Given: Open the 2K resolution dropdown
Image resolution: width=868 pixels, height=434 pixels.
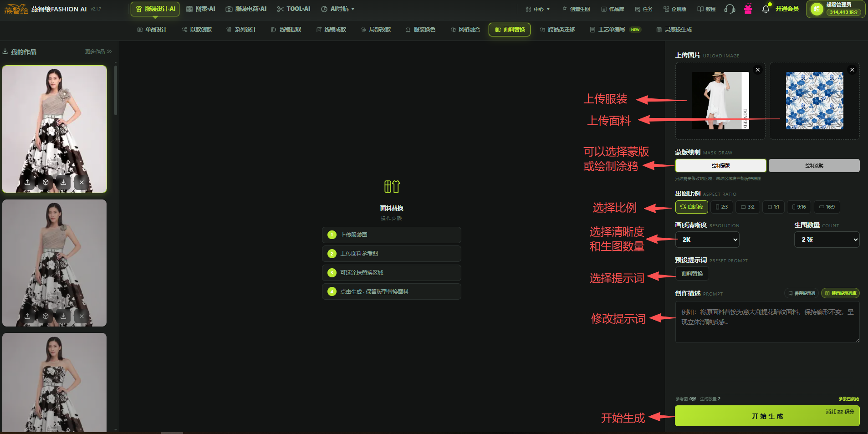Looking at the screenshot, I should 707,240.
